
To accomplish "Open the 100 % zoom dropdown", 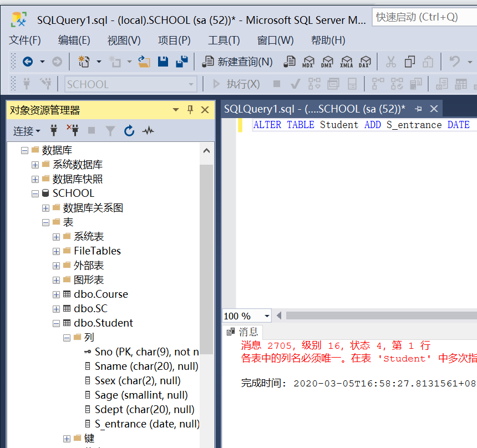I will pyautogui.click(x=267, y=316).
